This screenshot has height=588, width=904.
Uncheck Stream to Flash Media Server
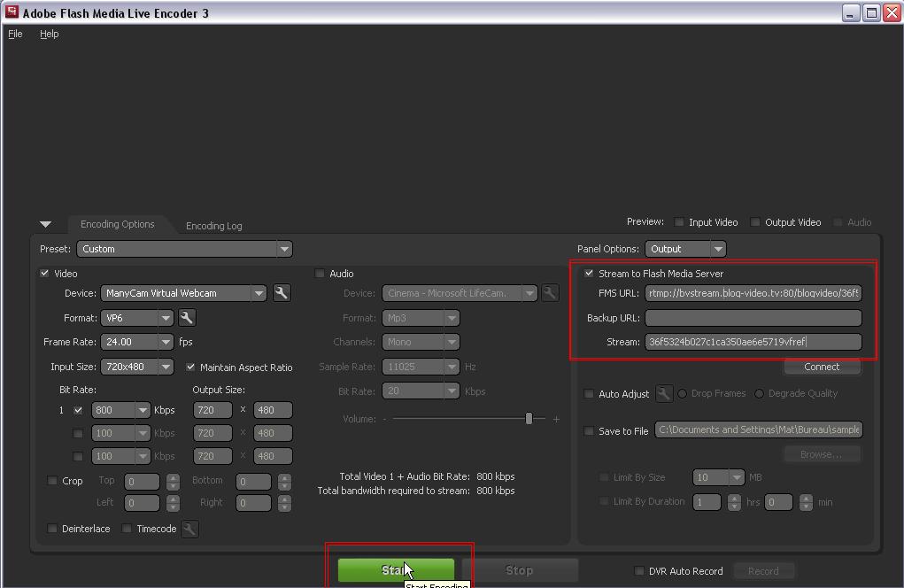click(x=589, y=274)
